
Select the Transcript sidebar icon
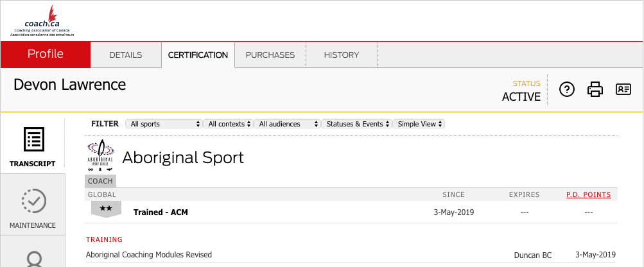(x=32, y=146)
